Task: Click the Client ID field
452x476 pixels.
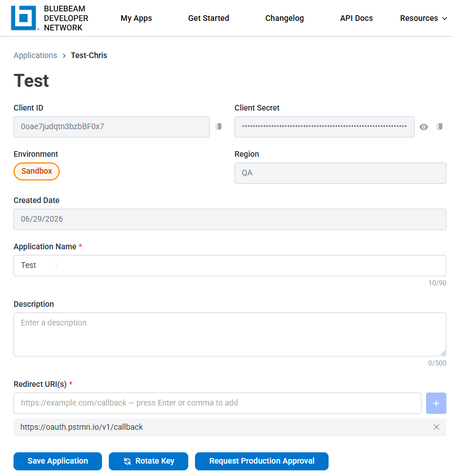Action: click(112, 126)
